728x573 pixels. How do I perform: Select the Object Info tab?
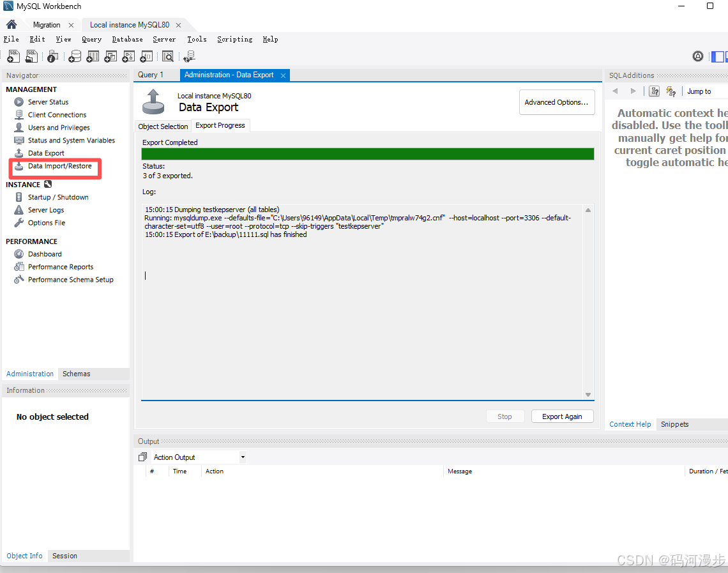(x=24, y=555)
